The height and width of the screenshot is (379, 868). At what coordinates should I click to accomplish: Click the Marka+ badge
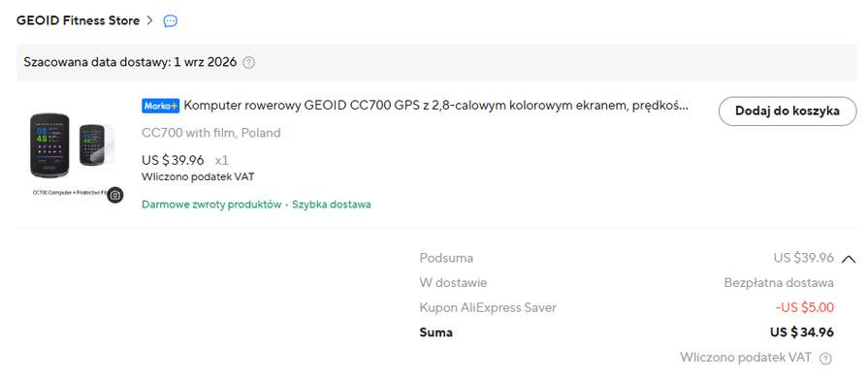click(x=161, y=106)
